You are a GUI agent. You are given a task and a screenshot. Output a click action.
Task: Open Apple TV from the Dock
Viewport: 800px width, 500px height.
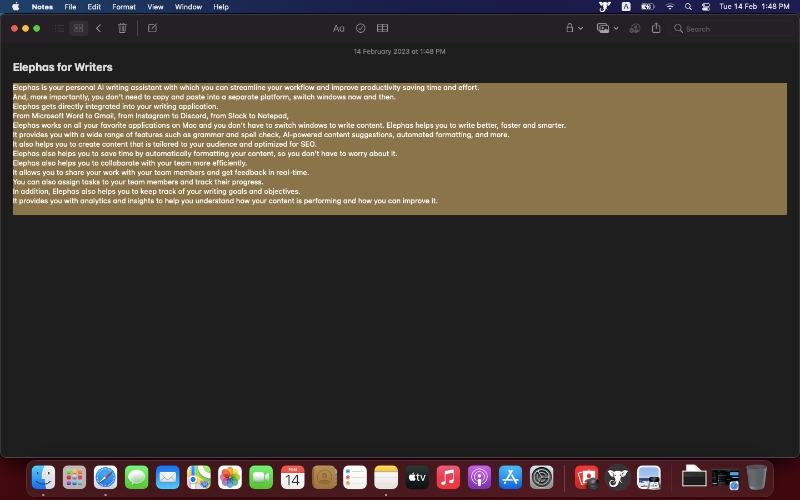[417, 478]
